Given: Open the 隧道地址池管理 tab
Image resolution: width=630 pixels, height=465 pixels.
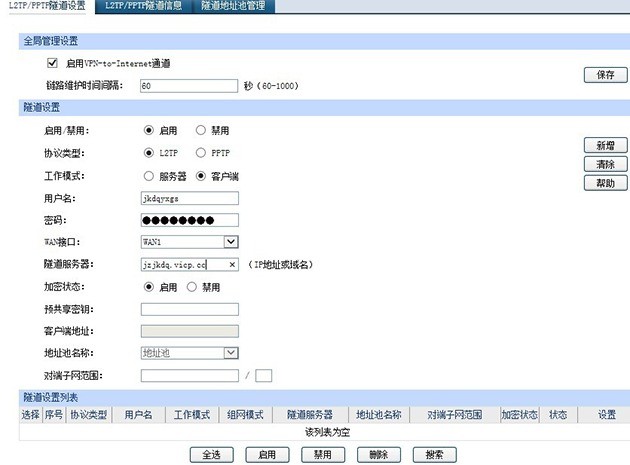Looking at the screenshot, I should [233, 6].
